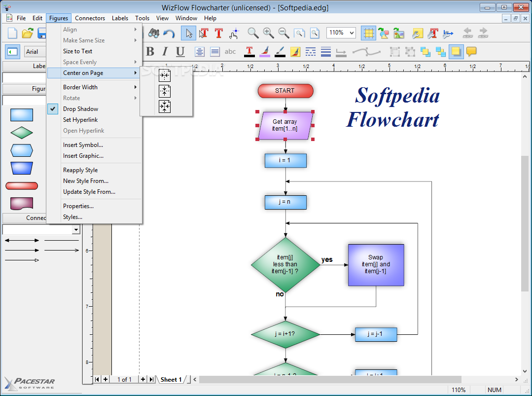
Task: Open the Connectors menu
Action: click(90, 18)
